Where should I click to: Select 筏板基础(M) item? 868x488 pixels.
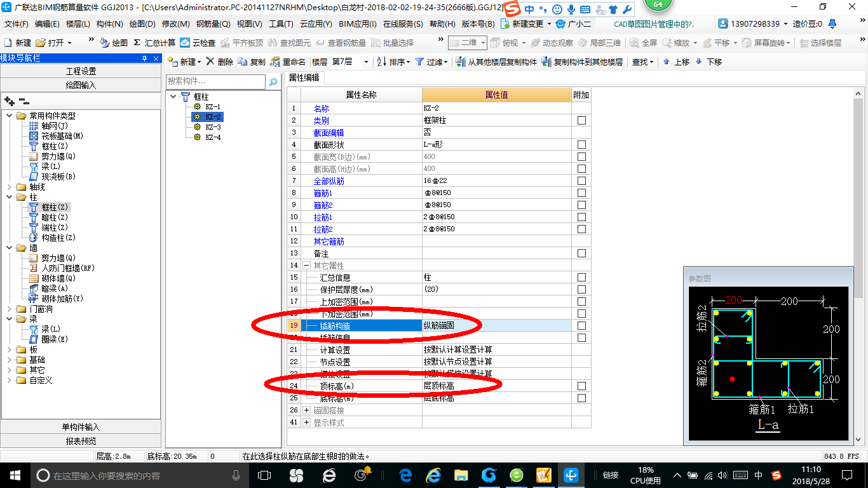56,136
